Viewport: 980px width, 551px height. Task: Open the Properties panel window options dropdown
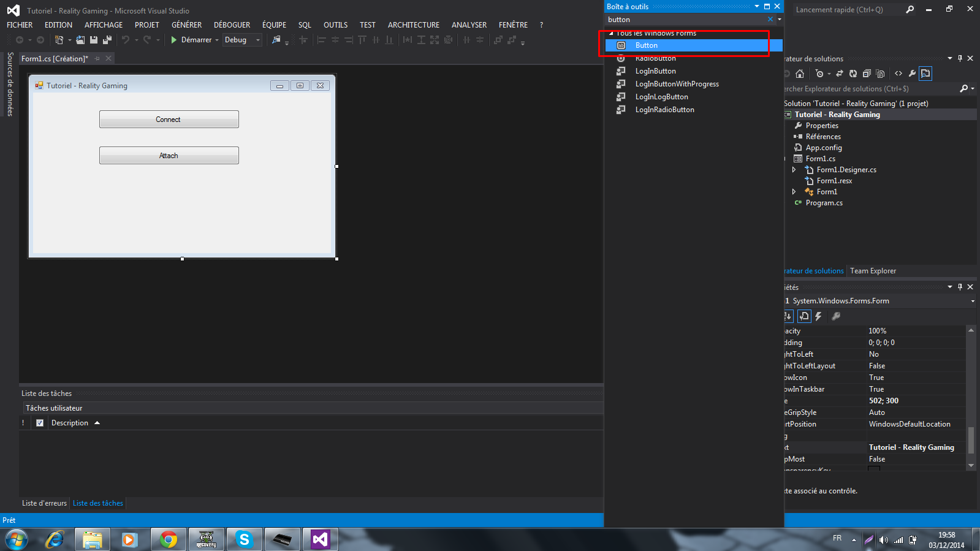pyautogui.click(x=950, y=286)
